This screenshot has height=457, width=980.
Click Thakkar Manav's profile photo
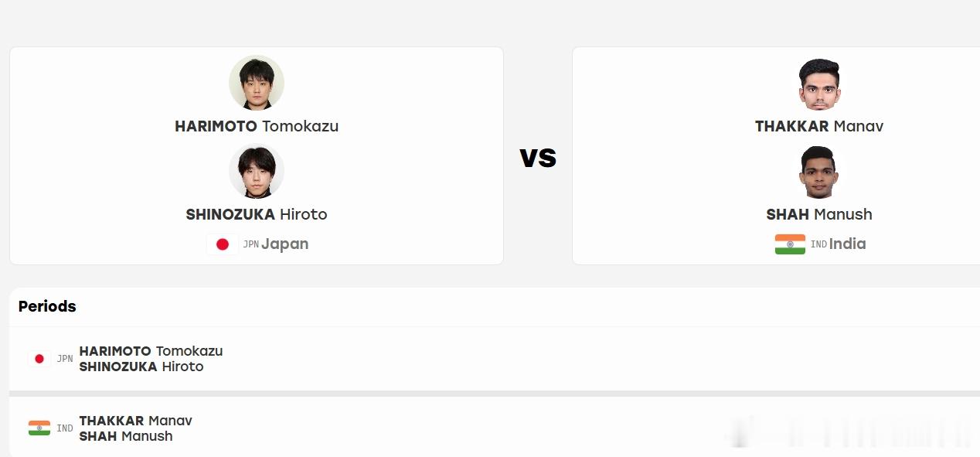click(819, 83)
